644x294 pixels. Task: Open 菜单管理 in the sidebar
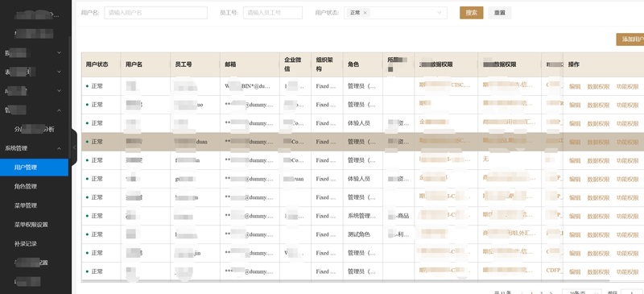click(26, 205)
